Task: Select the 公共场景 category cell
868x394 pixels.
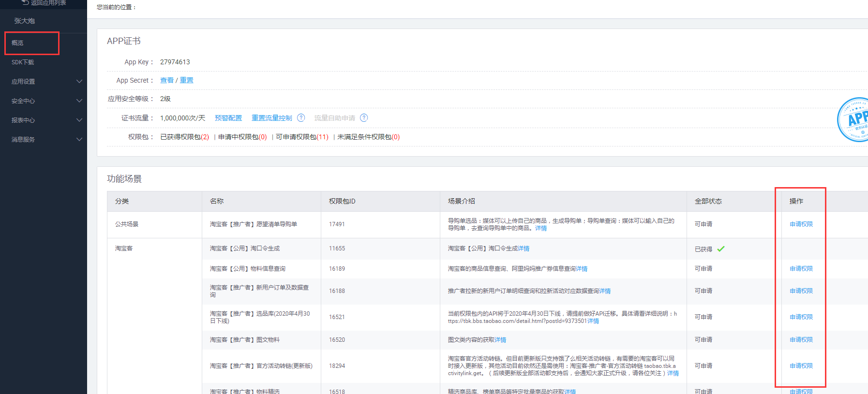Action: pos(127,224)
